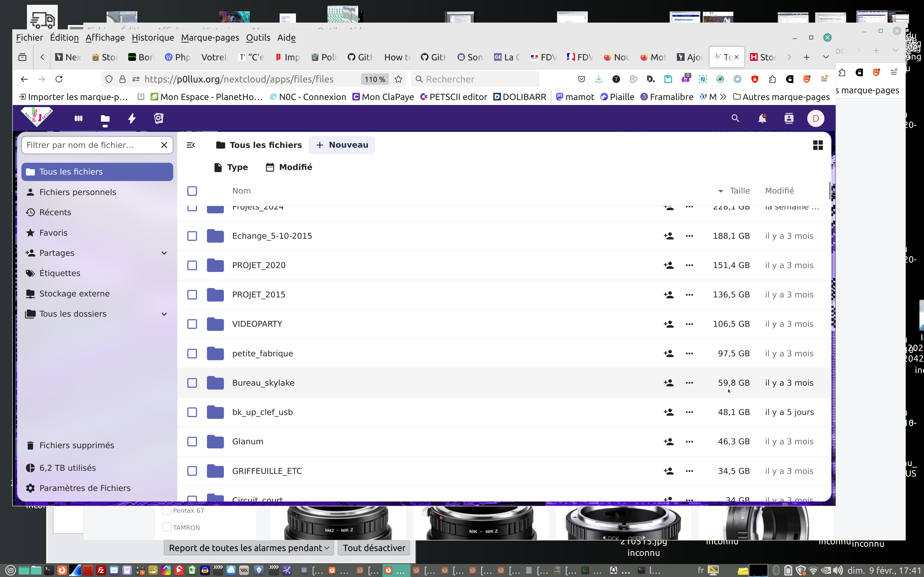Switch to grid view icon
Image resolution: width=924 pixels, height=577 pixels.
pyautogui.click(x=817, y=145)
